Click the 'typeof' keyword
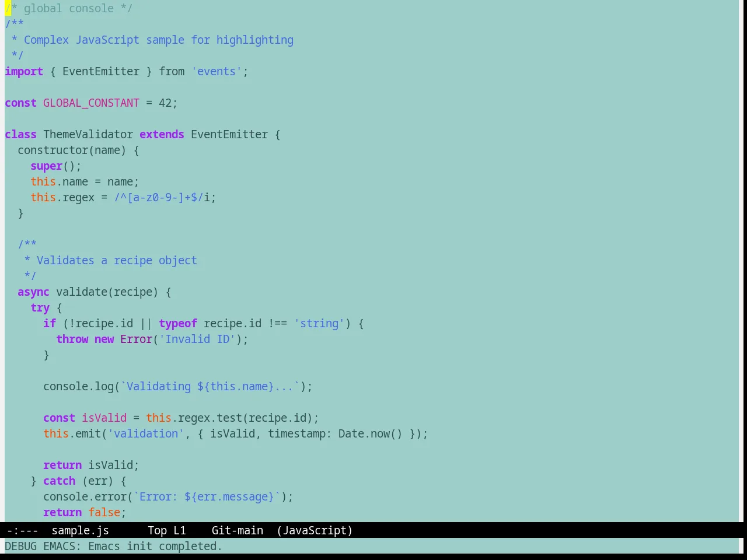 (x=178, y=323)
